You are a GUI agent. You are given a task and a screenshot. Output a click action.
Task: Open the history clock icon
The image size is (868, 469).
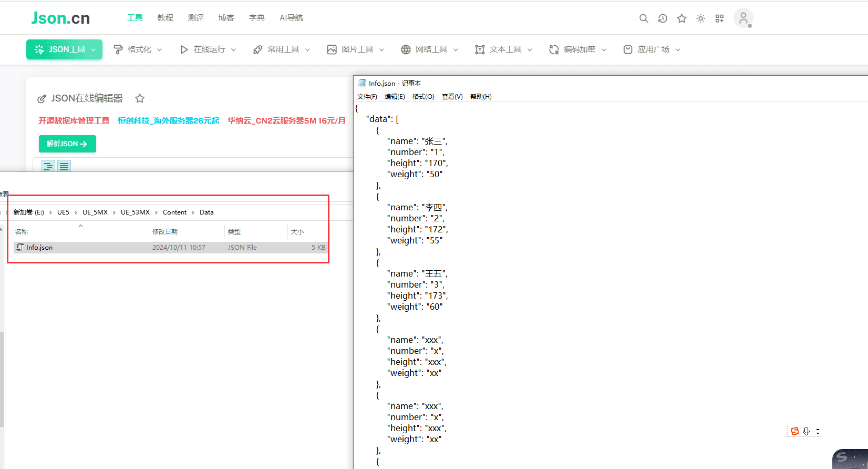click(663, 18)
